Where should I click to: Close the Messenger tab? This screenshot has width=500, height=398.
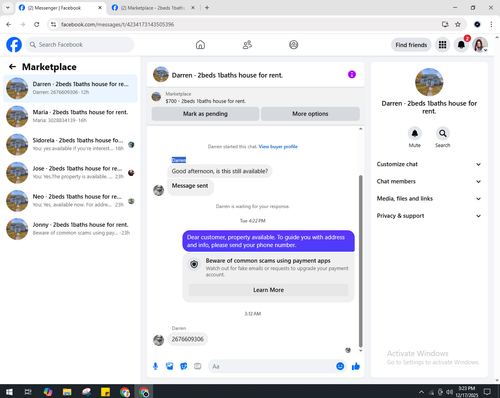pyautogui.click(x=100, y=8)
